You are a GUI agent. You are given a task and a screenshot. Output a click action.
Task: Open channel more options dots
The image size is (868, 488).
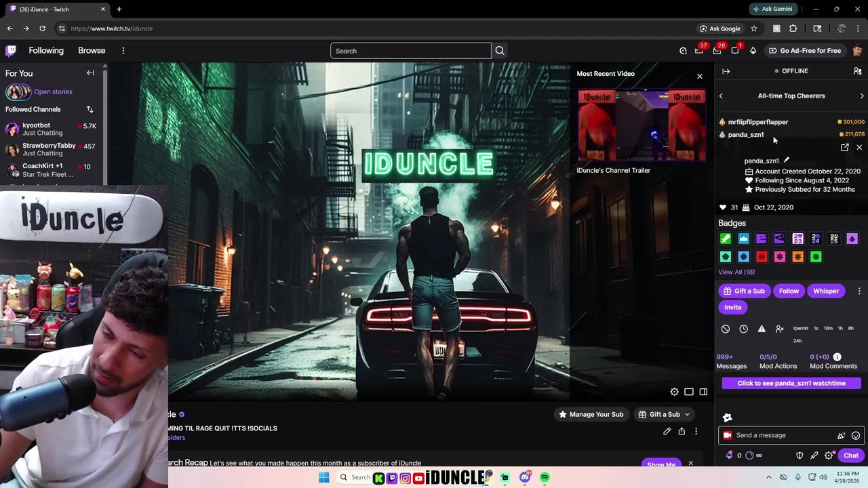pyautogui.click(x=696, y=431)
